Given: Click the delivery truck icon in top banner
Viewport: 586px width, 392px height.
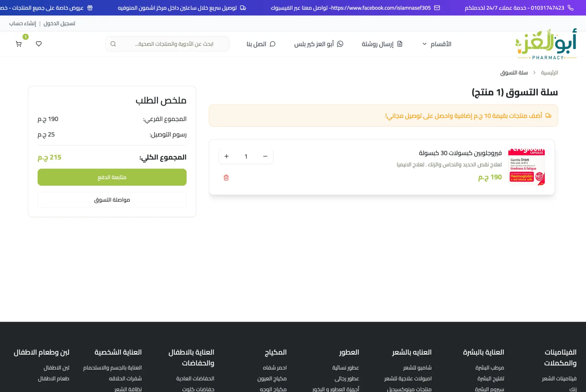Looking at the screenshot, I should coord(243,8).
